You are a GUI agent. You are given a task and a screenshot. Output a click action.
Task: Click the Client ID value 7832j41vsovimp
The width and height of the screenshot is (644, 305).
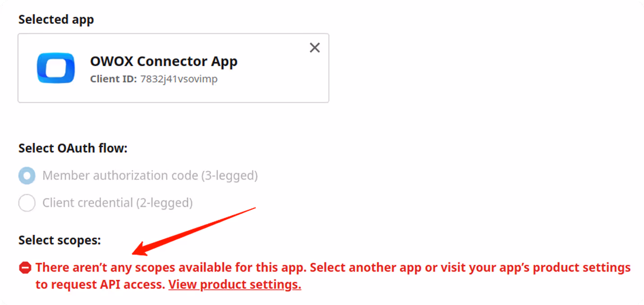[178, 79]
